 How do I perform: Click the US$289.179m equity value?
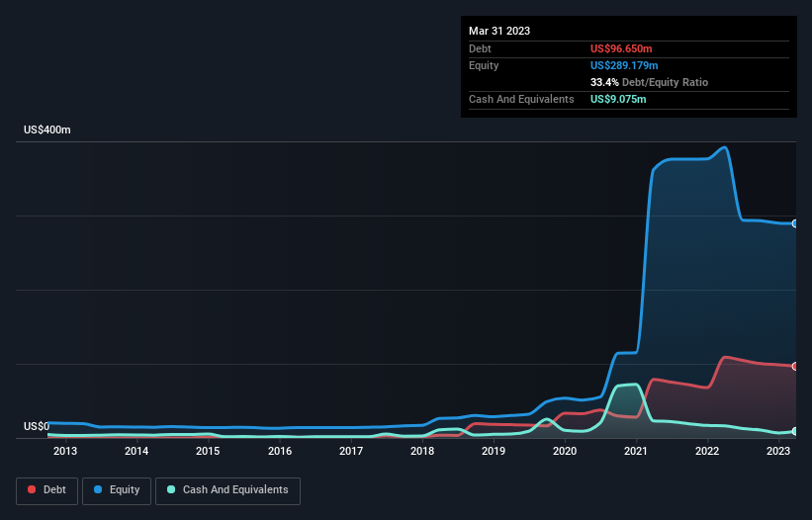[624, 65]
